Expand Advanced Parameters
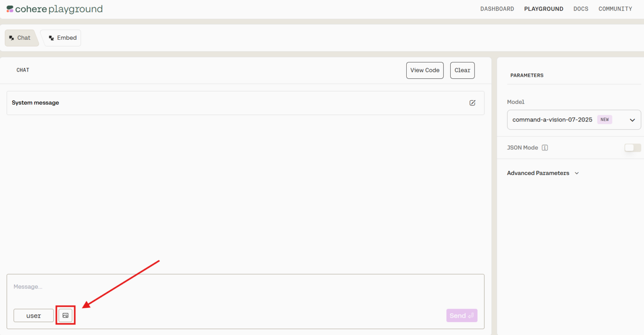 pos(543,173)
